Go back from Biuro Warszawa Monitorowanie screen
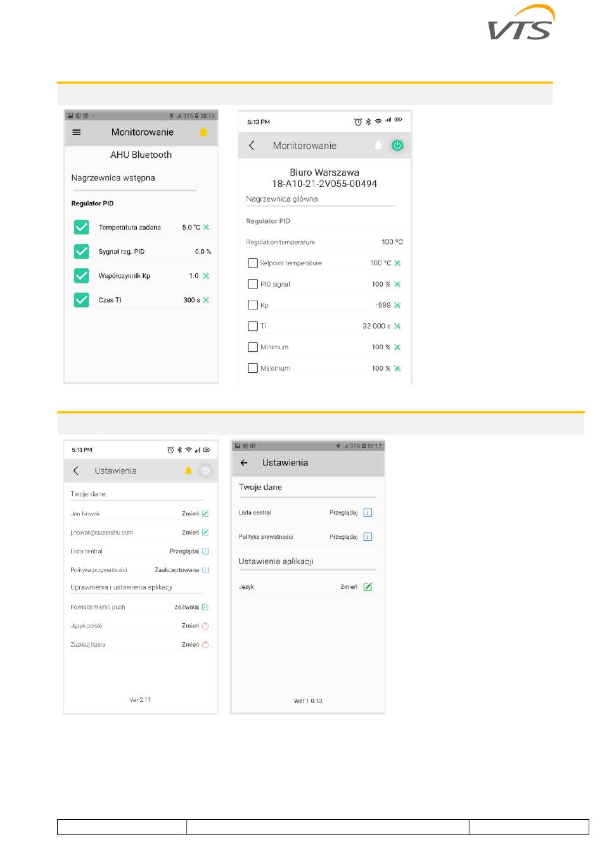The height and width of the screenshot is (868, 602). click(x=252, y=146)
